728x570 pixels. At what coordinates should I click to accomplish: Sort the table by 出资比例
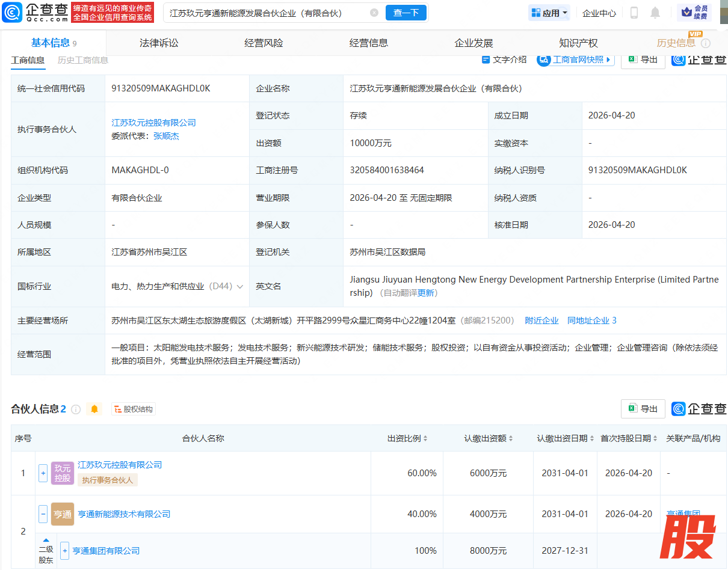tap(407, 438)
